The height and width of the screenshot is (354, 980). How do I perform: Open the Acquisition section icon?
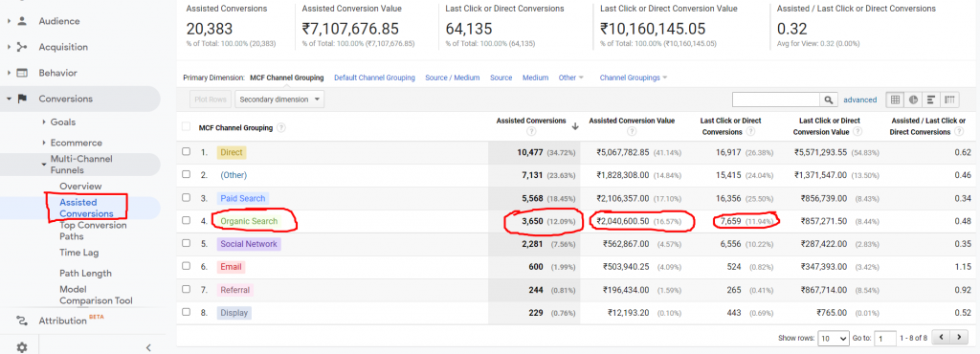pyautogui.click(x=22, y=47)
